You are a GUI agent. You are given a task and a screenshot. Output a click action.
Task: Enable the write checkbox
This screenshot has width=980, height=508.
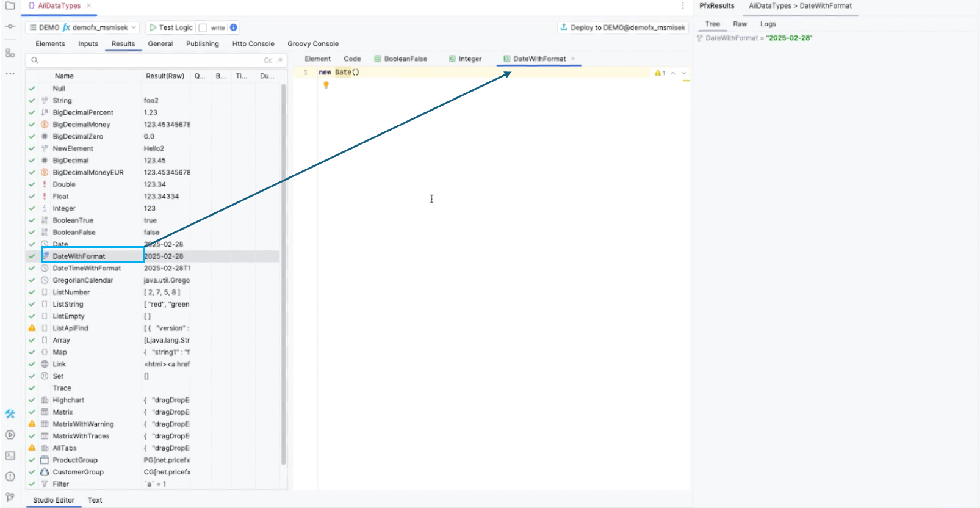203,27
